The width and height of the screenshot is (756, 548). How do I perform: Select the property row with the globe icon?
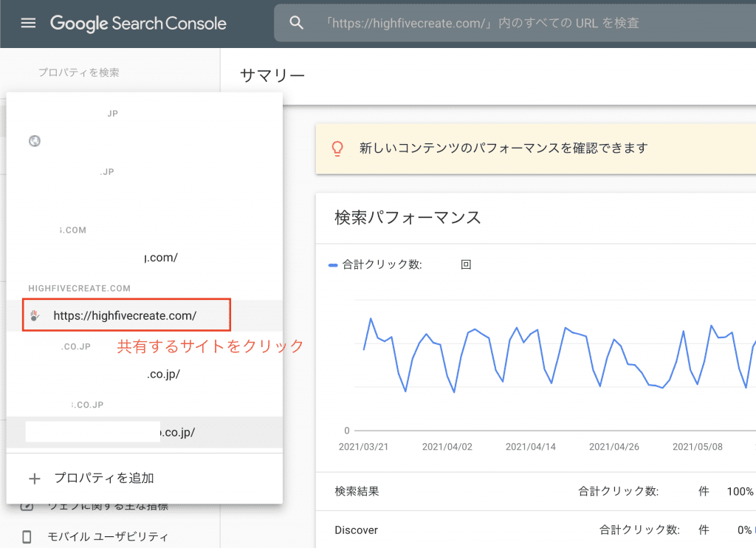click(x=145, y=141)
